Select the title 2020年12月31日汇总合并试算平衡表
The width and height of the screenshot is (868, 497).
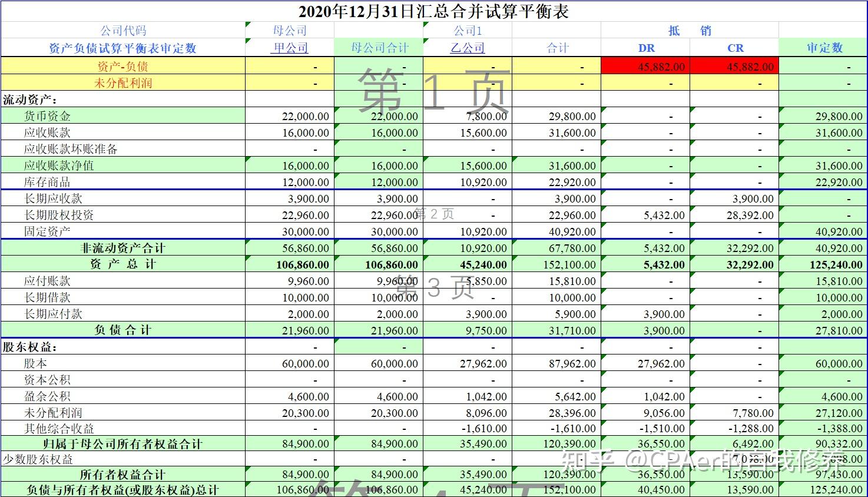pos(433,11)
